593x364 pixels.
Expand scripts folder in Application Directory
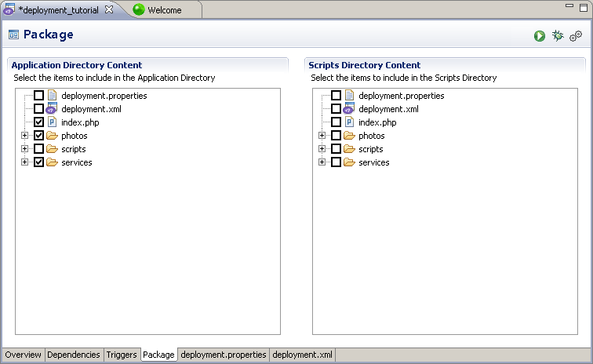(x=24, y=149)
